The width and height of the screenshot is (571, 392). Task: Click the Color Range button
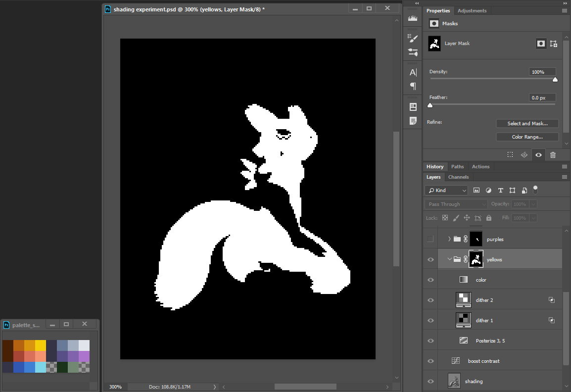pos(527,137)
